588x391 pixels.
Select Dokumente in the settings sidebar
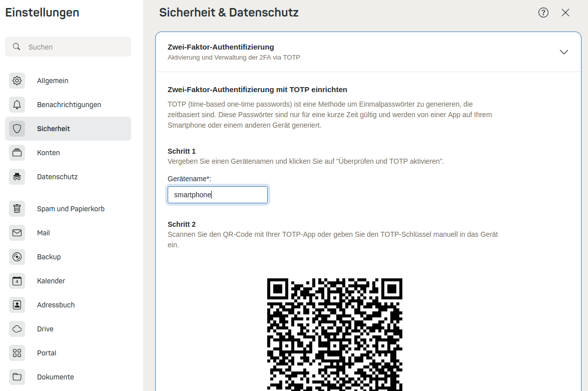tap(55, 377)
